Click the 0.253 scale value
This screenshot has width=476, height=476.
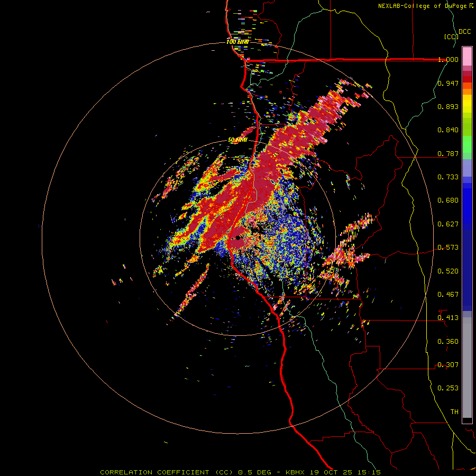click(x=448, y=388)
